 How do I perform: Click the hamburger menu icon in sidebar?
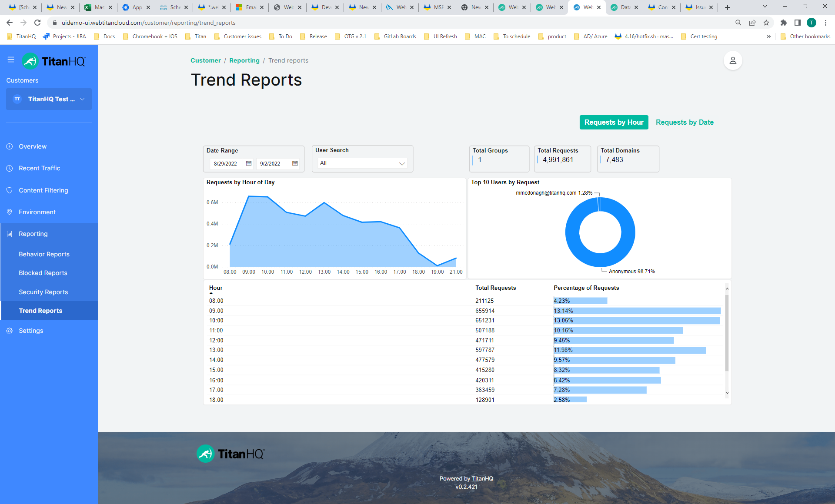11,60
